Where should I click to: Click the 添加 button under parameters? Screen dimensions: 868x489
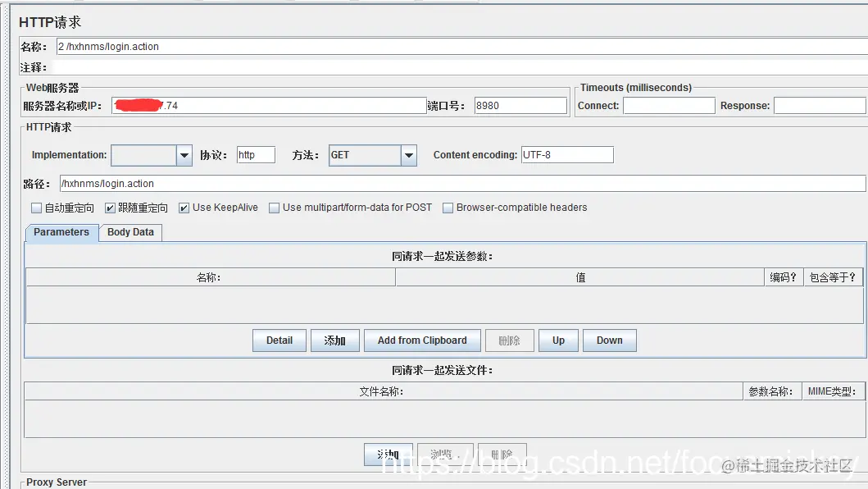[335, 340]
